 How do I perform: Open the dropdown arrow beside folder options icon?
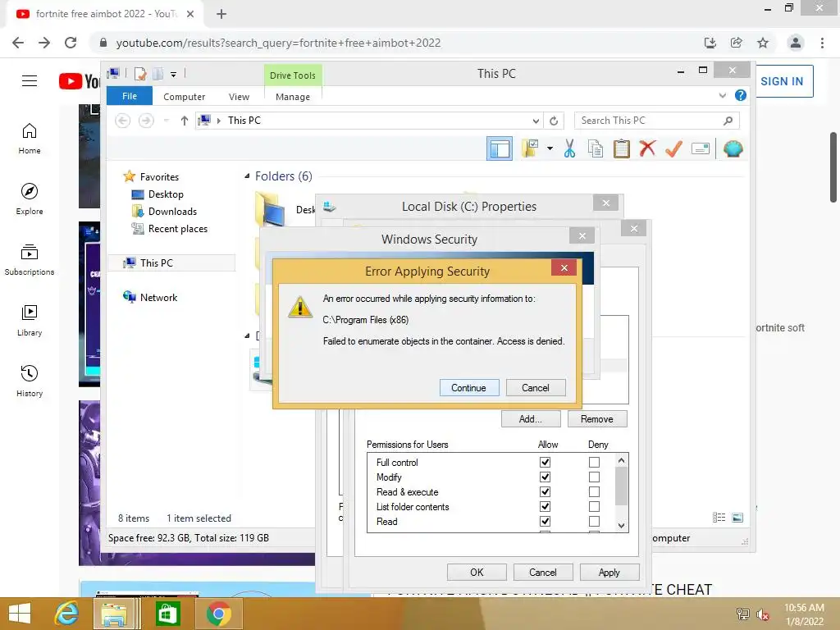550,148
